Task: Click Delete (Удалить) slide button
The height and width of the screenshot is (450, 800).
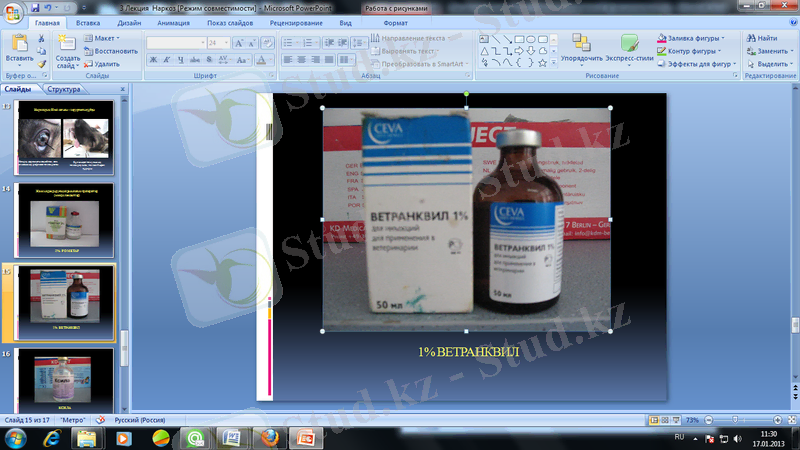Action: click(102, 64)
